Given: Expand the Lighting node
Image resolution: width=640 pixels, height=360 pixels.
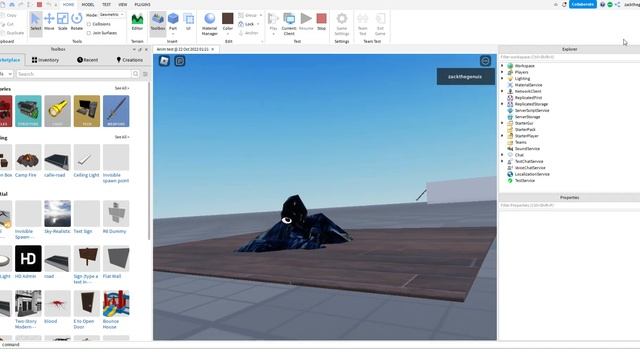Looking at the screenshot, I should (502, 78).
